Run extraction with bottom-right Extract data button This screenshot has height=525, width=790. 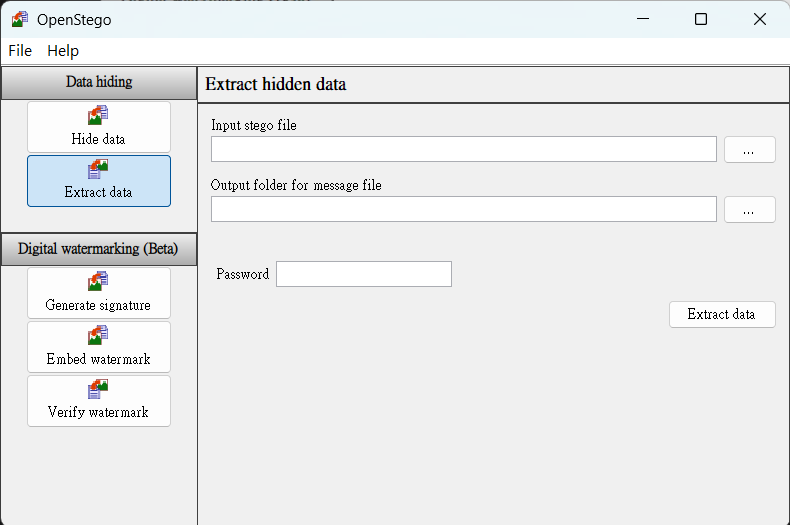[x=722, y=314]
